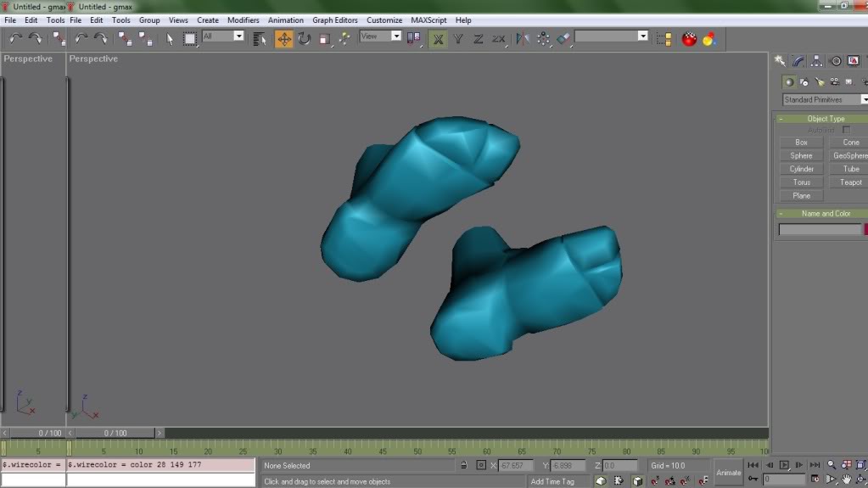Click the Plane primitive button
The height and width of the screenshot is (488, 868).
[801, 195]
